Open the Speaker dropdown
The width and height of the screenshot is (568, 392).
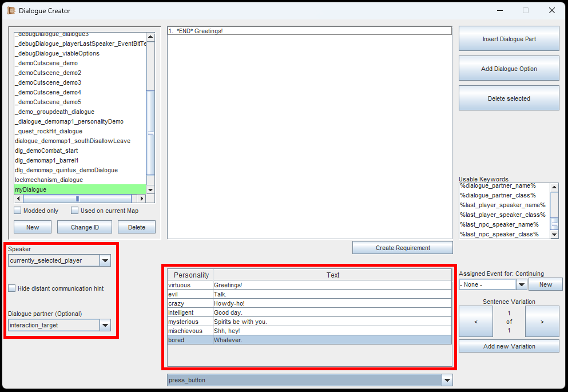coord(105,260)
